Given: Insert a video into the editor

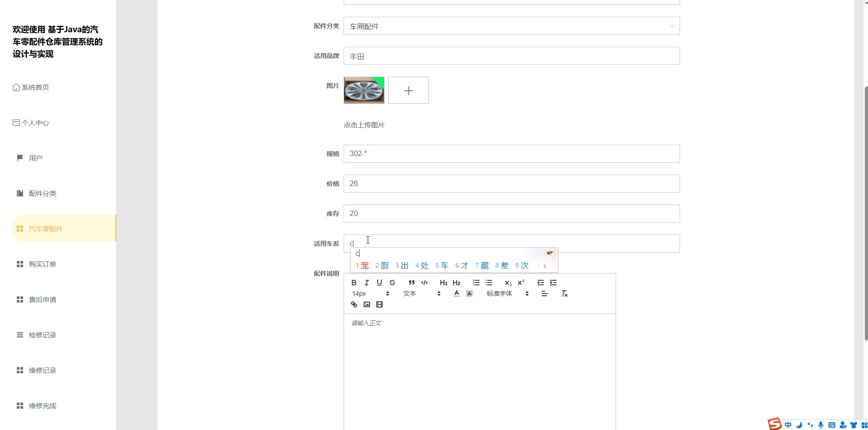Looking at the screenshot, I should pos(380,304).
